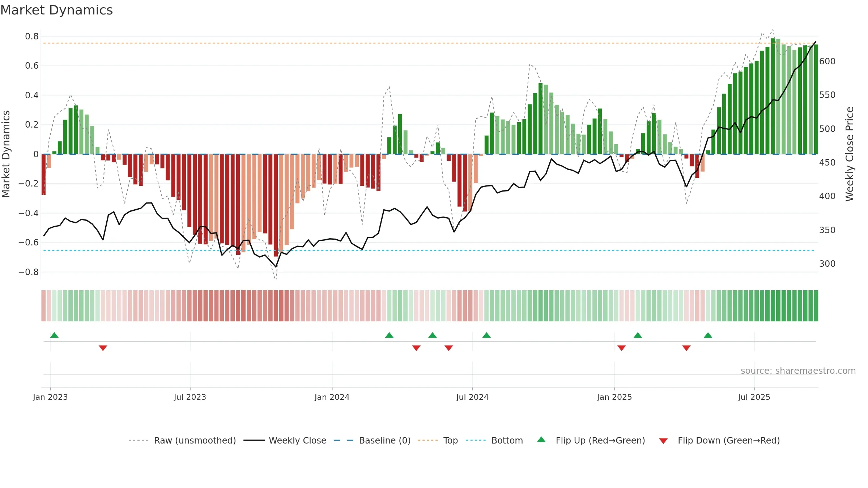
Task: Toggle Flip Up (Red→Green) legend entry
Action: tap(591, 440)
